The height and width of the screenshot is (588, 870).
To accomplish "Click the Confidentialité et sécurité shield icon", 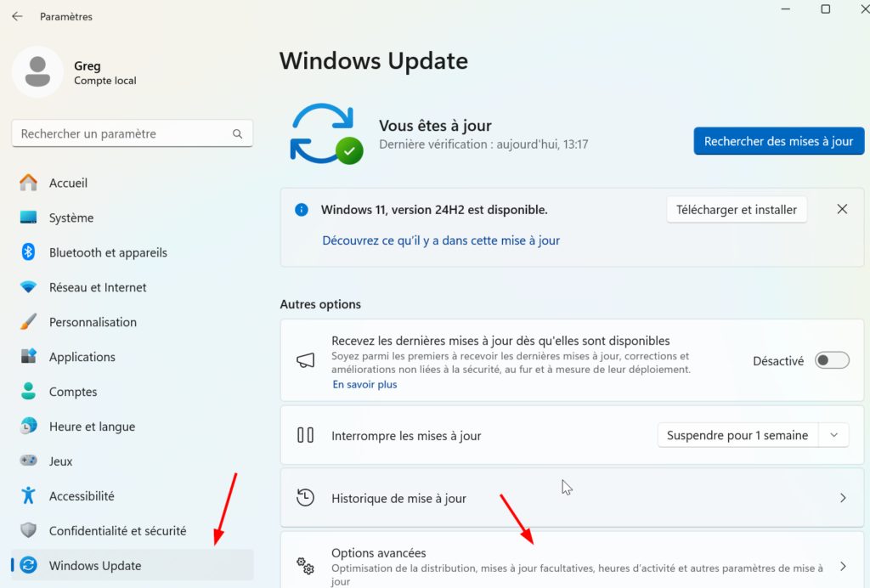I will pos(28,530).
